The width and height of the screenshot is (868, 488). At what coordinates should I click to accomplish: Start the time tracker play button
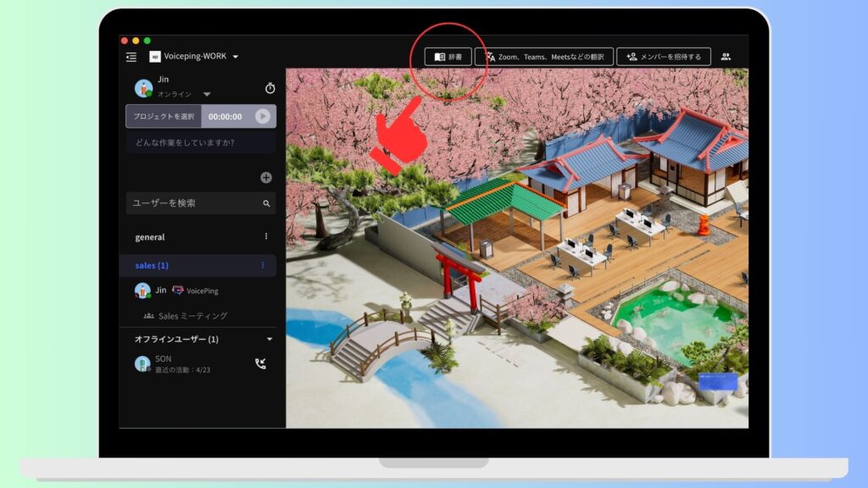pos(263,117)
